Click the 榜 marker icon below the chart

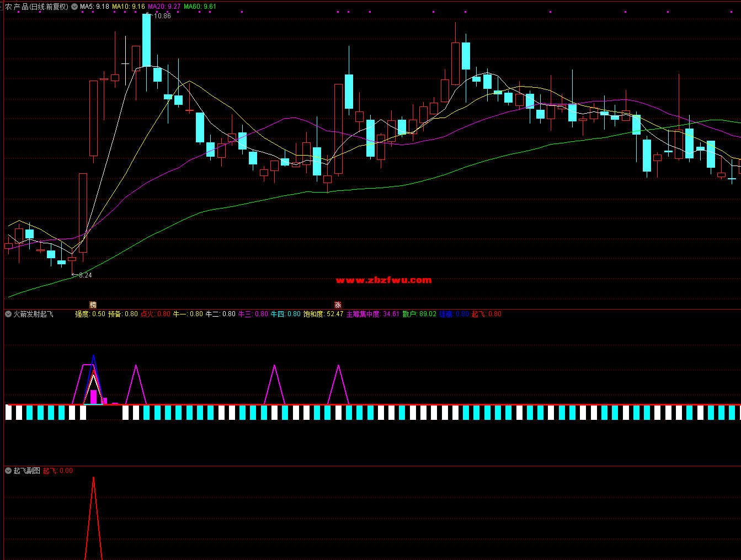(x=93, y=305)
